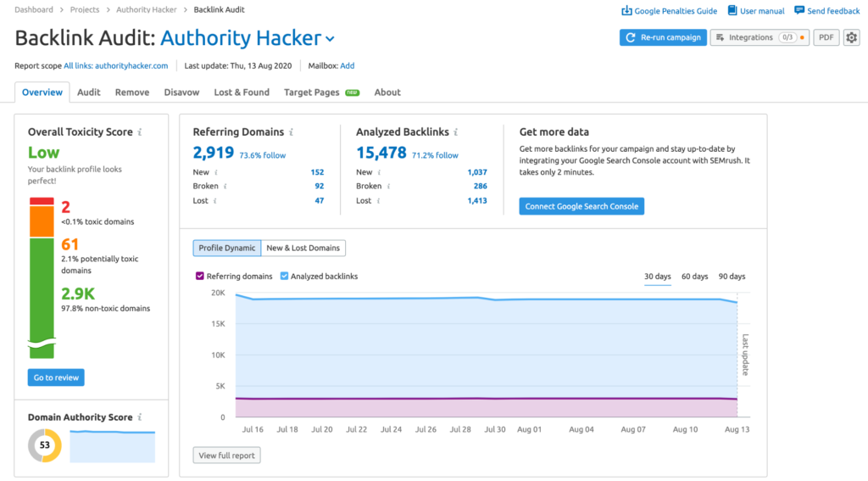Click the Send feedback speech bubble icon
Viewport: 868px width, 481px height.
798,10
